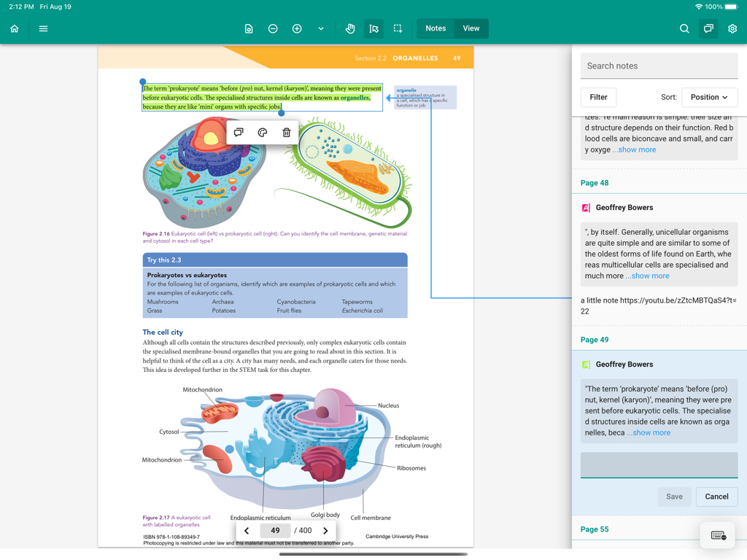Expand zoom options dropdown arrow
747x560 pixels.
pyautogui.click(x=321, y=28)
